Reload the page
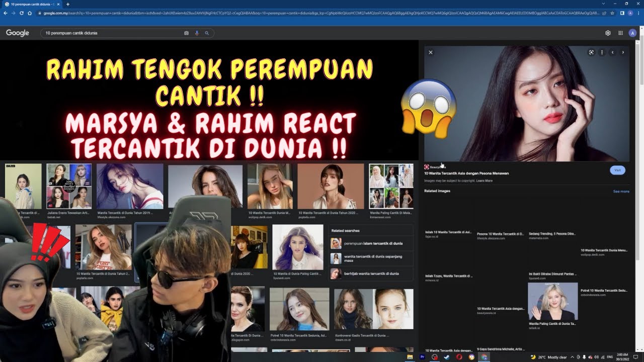The width and height of the screenshot is (644, 362). (x=22, y=13)
